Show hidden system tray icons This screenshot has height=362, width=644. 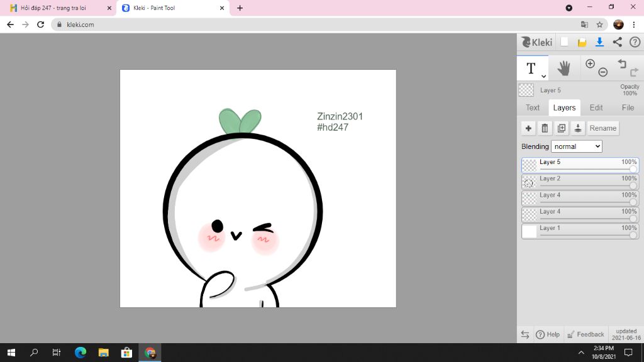point(581,353)
